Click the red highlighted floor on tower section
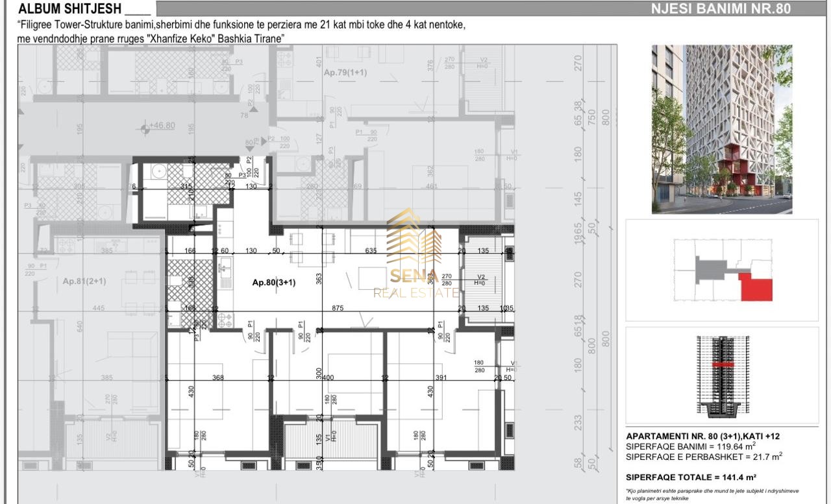The width and height of the screenshot is (831, 504). click(722, 365)
